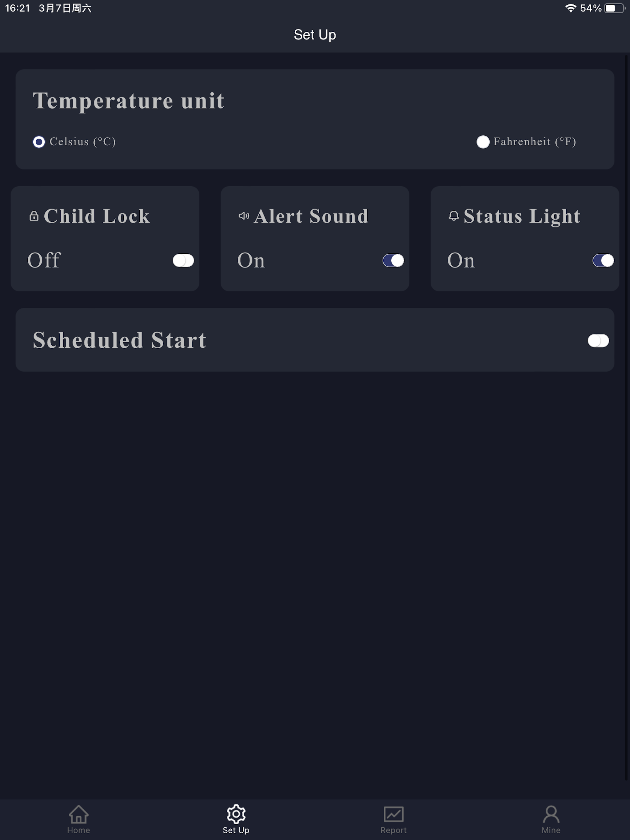This screenshot has width=630, height=840.
Task: Tap the Alert Sound speaker icon
Action: [x=244, y=216]
